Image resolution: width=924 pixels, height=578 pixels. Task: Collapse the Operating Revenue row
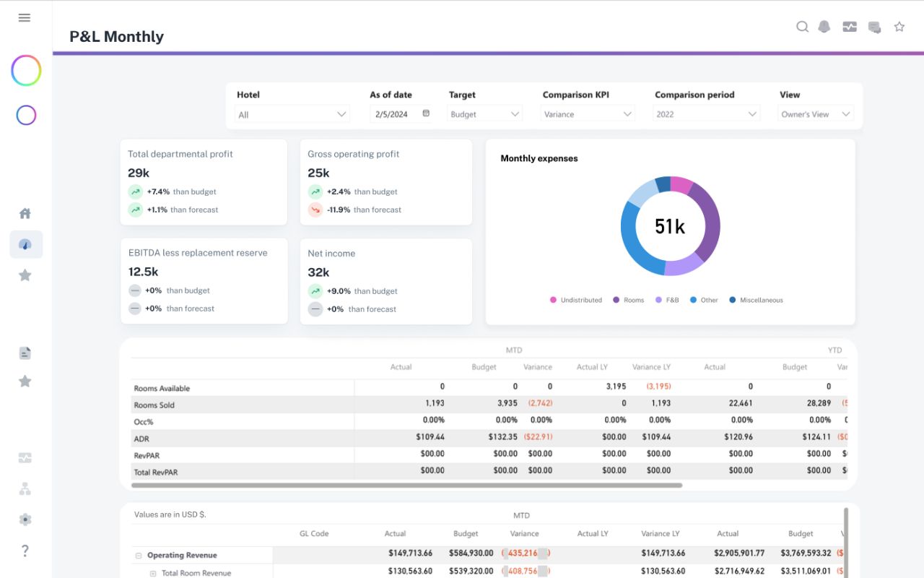click(138, 556)
